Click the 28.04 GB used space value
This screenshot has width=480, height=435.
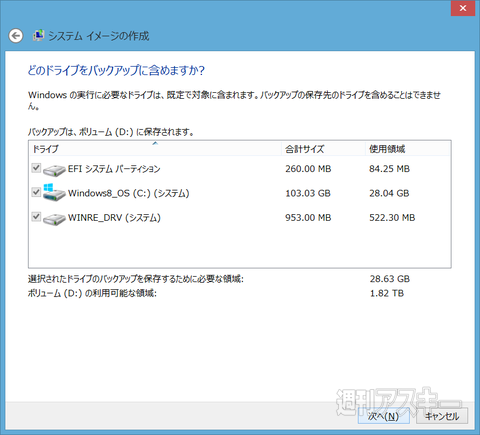point(389,193)
